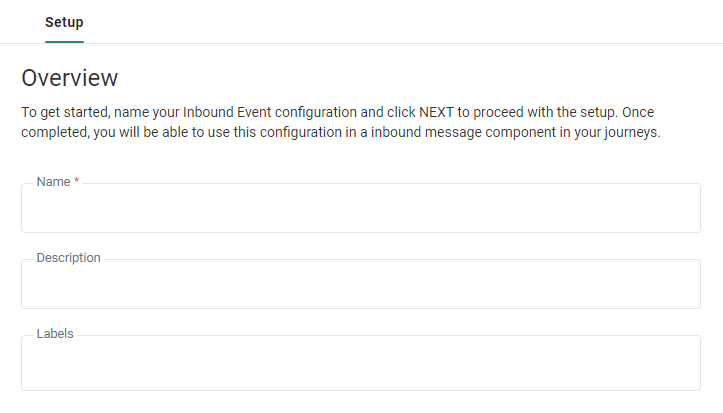723x413 pixels.
Task: Click the Overview heading
Action: click(70, 78)
